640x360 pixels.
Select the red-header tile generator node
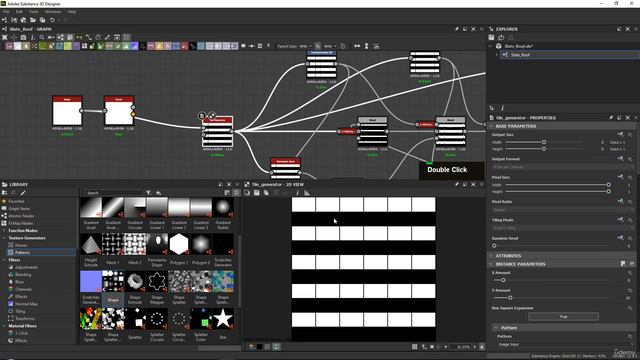click(x=218, y=131)
